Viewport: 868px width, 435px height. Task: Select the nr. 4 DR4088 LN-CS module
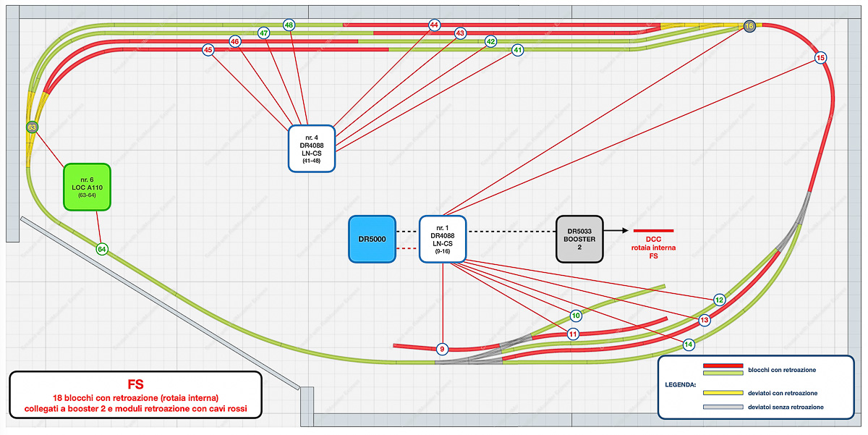(311, 148)
